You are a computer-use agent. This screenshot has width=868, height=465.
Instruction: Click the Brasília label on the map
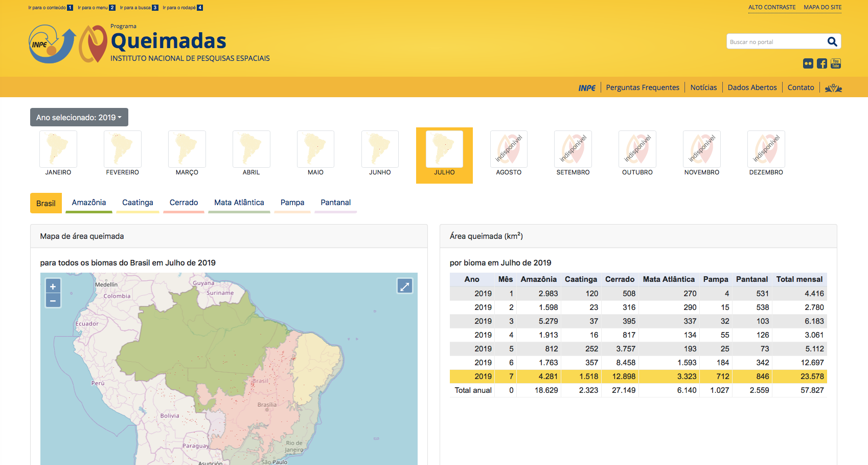(267, 405)
